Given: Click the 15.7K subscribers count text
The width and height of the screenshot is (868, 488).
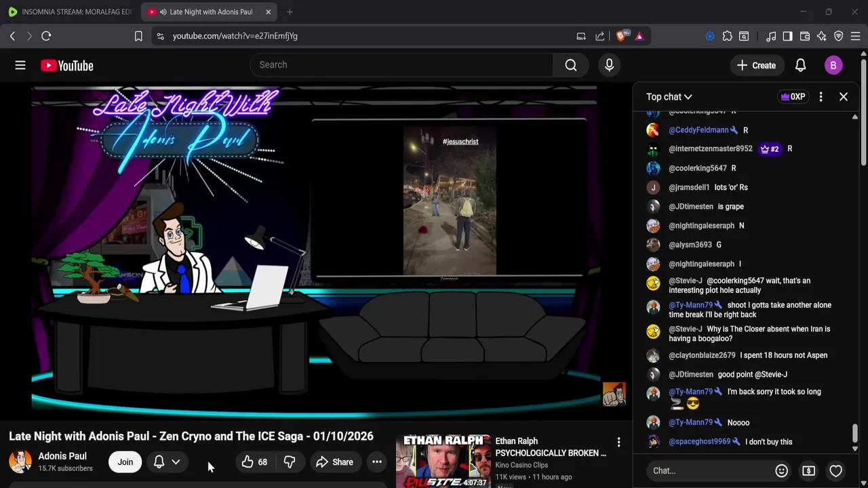Looking at the screenshot, I should pos(65,468).
